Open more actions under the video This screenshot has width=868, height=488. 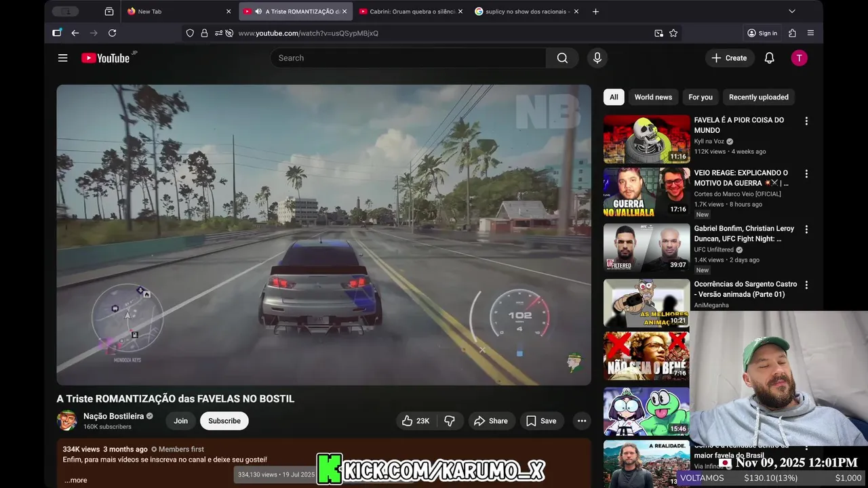[582, 421]
